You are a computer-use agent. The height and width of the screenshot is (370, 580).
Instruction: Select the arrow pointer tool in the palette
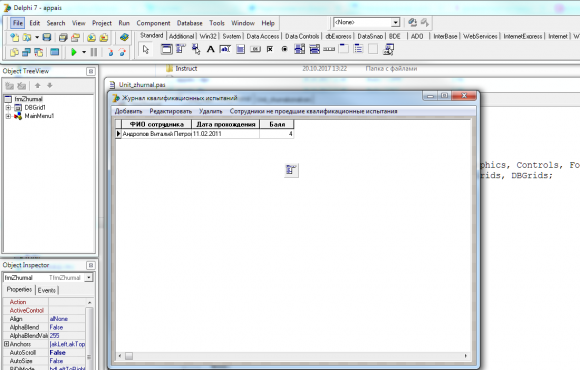[x=146, y=49]
